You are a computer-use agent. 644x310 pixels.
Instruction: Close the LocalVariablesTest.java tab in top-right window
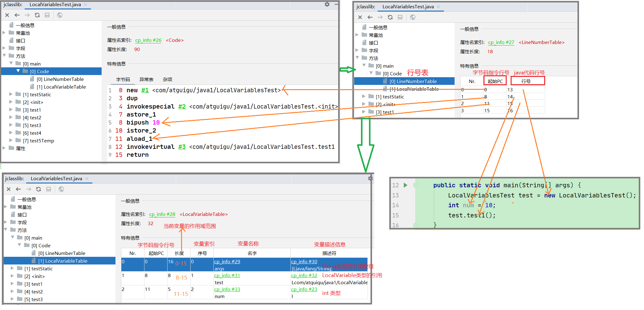click(439, 7)
